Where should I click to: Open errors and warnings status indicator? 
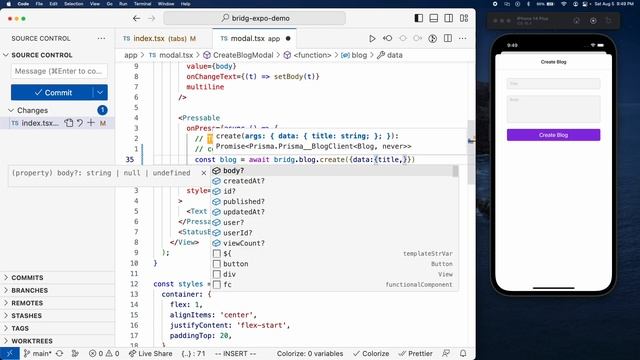coord(104,353)
